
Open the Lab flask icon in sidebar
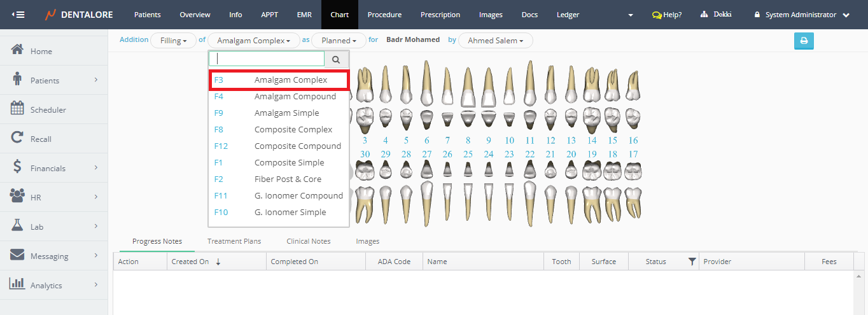(x=18, y=226)
